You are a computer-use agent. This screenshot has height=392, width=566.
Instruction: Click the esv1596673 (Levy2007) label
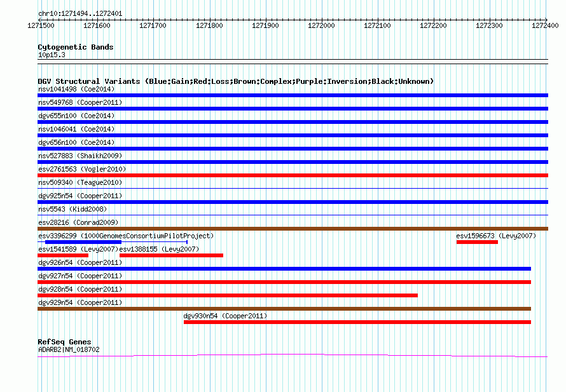tap(496, 236)
